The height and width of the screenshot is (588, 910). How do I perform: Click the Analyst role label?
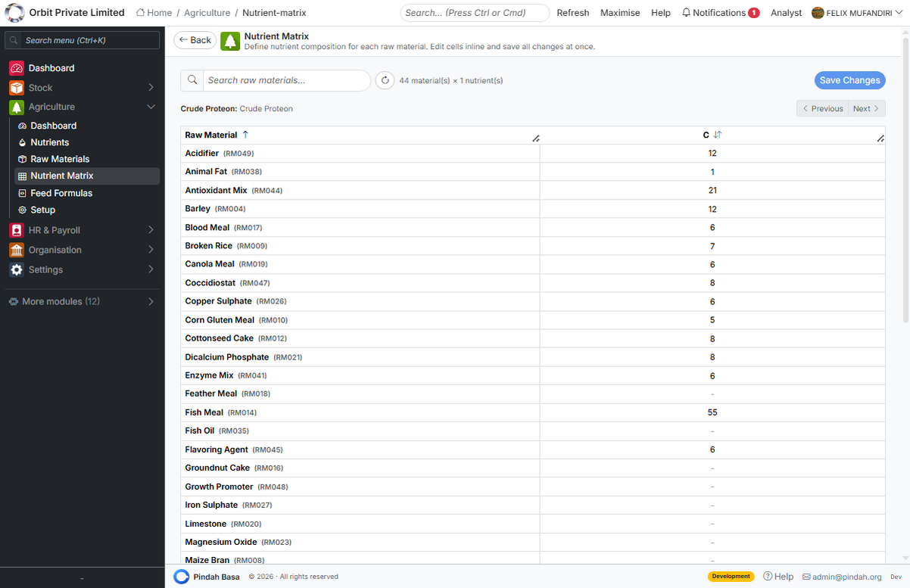tap(786, 13)
